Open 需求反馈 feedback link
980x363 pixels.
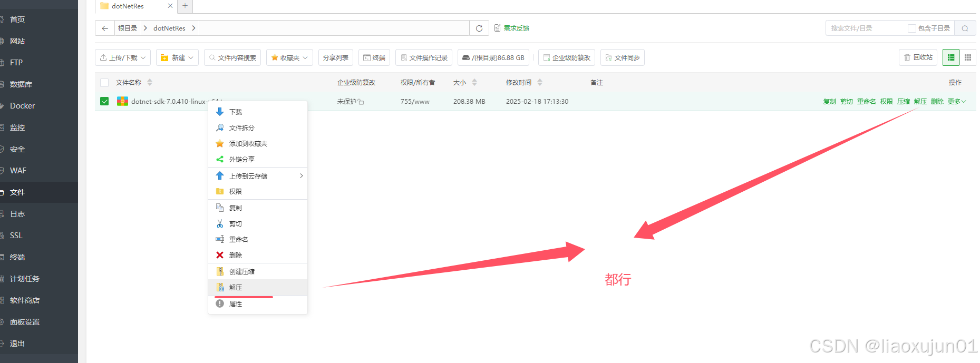(512, 28)
